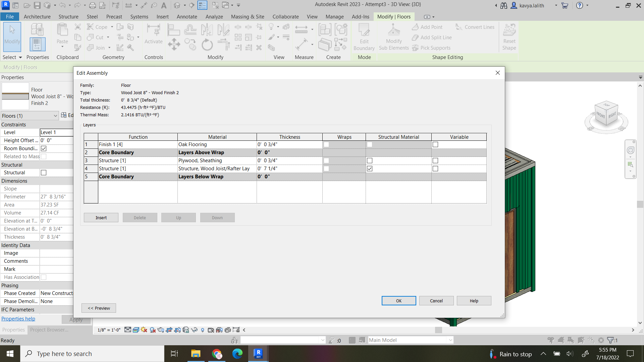Open the Manage ribbon tab
Screen dimensions: 644x362
(x=334, y=16)
